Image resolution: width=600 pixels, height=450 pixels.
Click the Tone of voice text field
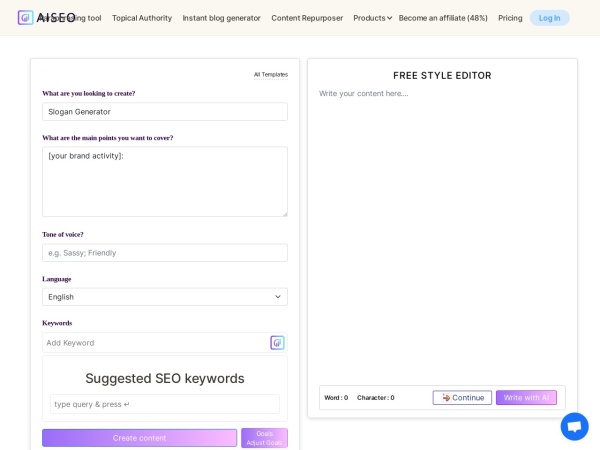pyautogui.click(x=164, y=253)
